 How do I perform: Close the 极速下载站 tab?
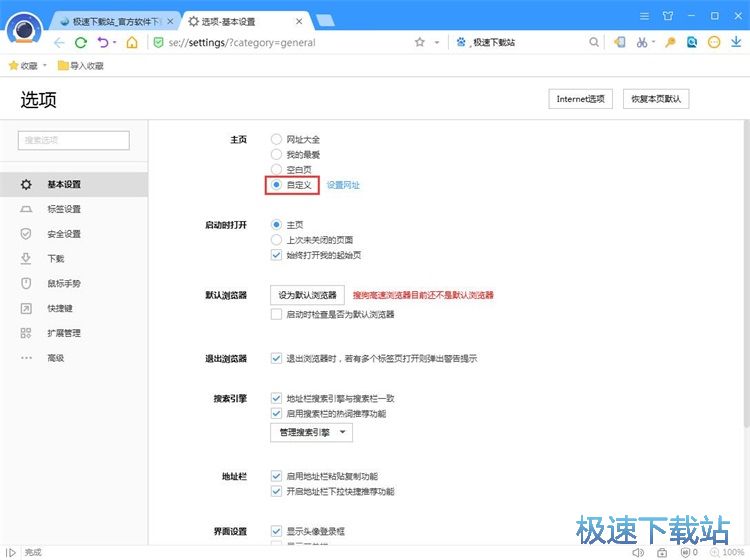(x=170, y=22)
